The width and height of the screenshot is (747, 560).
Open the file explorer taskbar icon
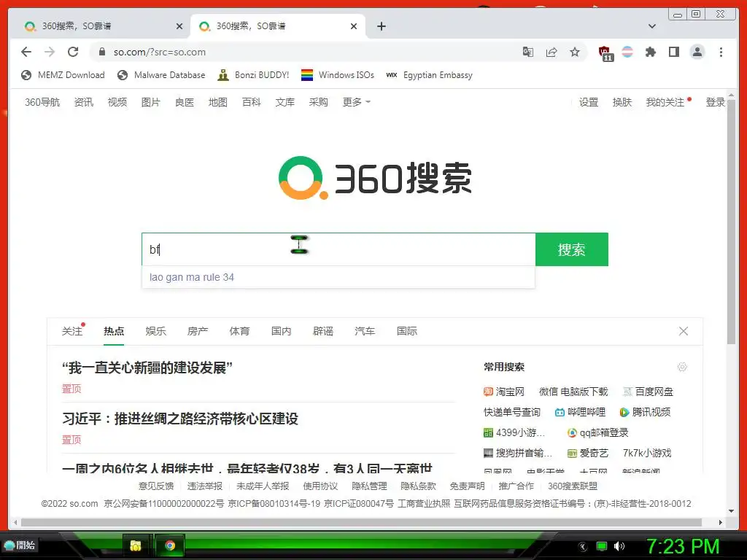pyautogui.click(x=136, y=545)
